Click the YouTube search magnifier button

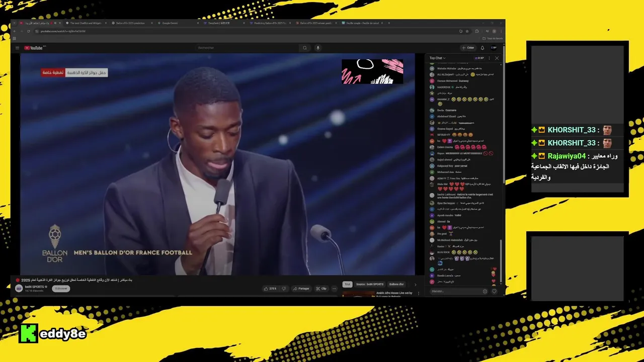click(304, 48)
